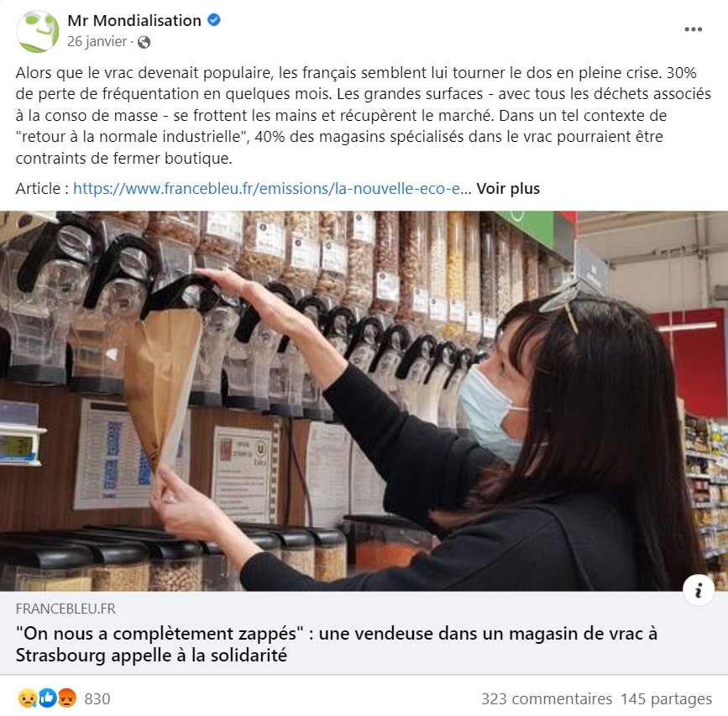
Task: Click the article headline about Strasbourg vendeuse
Action: point(336,645)
